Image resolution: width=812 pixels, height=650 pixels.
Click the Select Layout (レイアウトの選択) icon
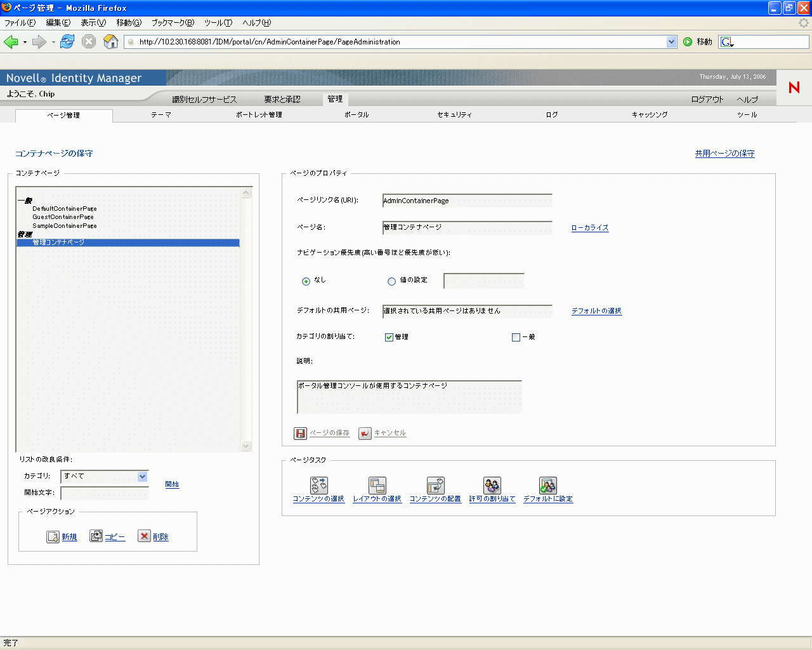(x=377, y=486)
